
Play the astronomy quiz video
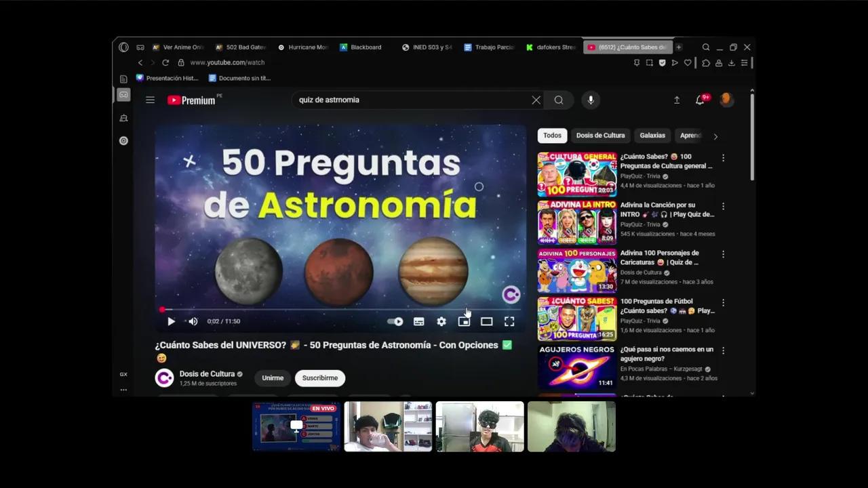pos(171,322)
